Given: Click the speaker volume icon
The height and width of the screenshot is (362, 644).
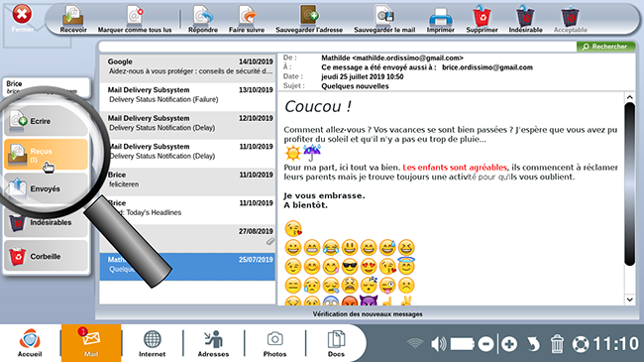Looking at the screenshot, I should pos(438,343).
